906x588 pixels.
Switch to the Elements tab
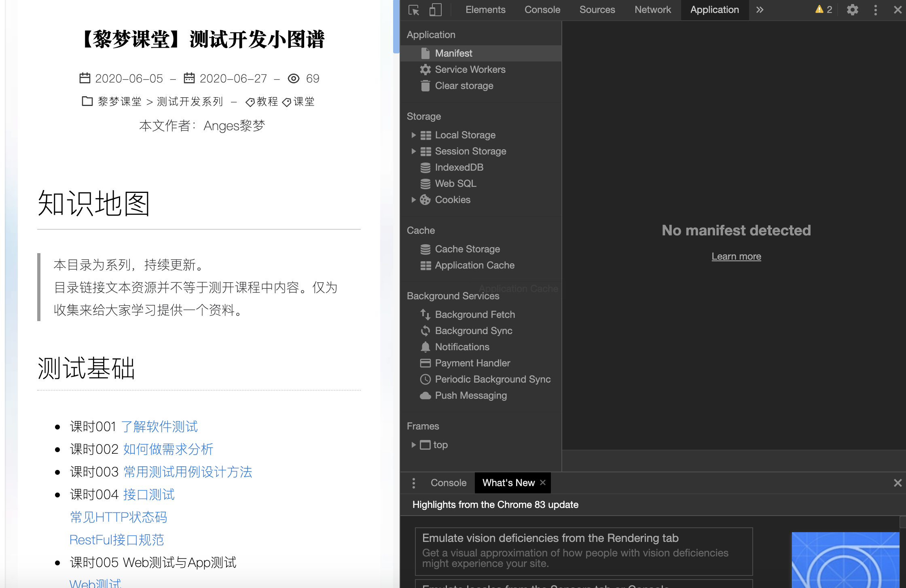(485, 10)
